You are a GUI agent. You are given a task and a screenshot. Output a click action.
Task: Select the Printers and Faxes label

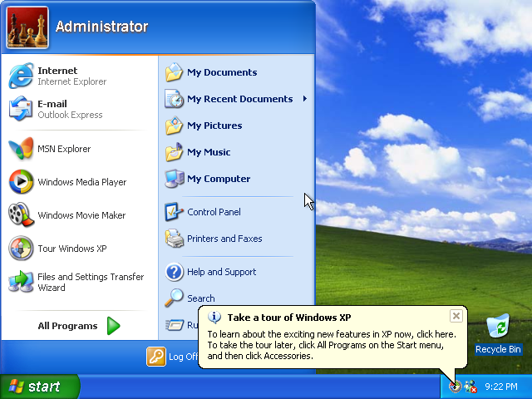224,239
